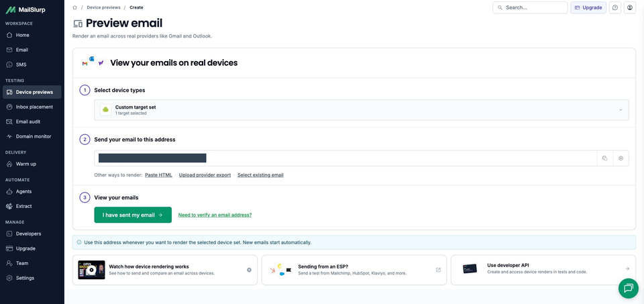Open Upgrade in the sidebar
This screenshot has width=644, height=304.
[x=32, y=248]
